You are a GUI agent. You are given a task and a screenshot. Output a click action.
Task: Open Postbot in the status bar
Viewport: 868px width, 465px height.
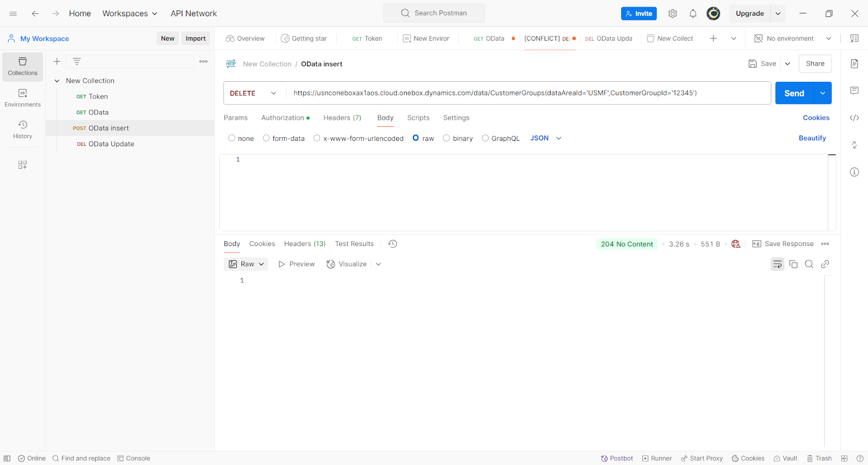(617, 458)
